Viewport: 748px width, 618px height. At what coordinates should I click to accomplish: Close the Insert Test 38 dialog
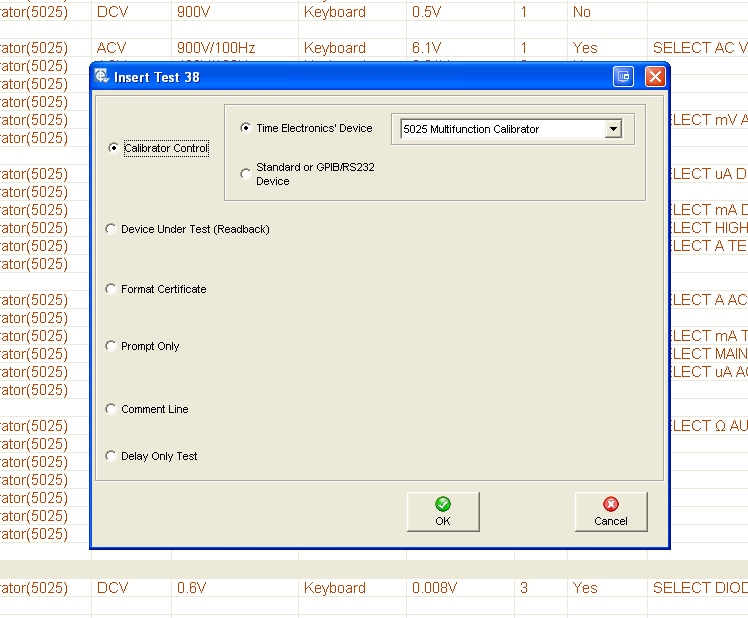tap(654, 77)
